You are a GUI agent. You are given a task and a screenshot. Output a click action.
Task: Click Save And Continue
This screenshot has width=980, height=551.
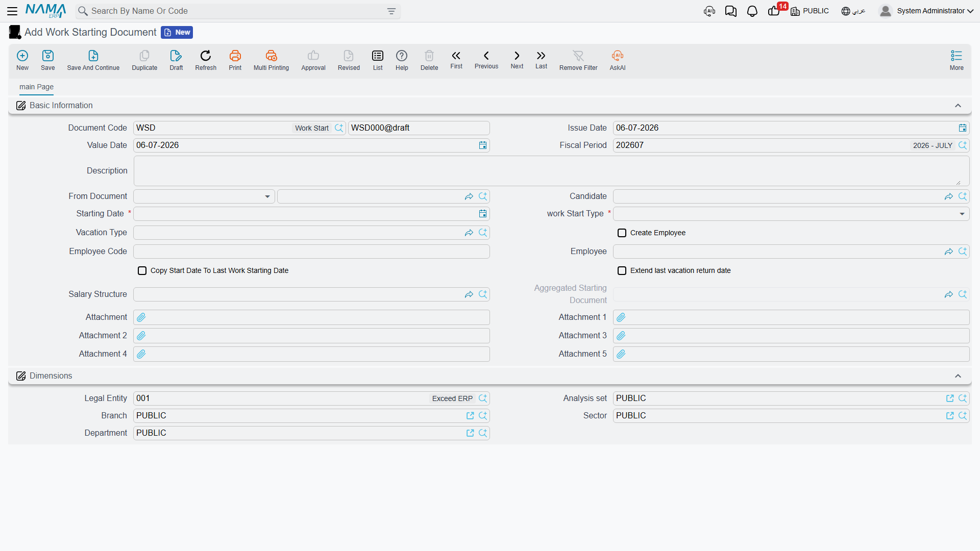[93, 60]
